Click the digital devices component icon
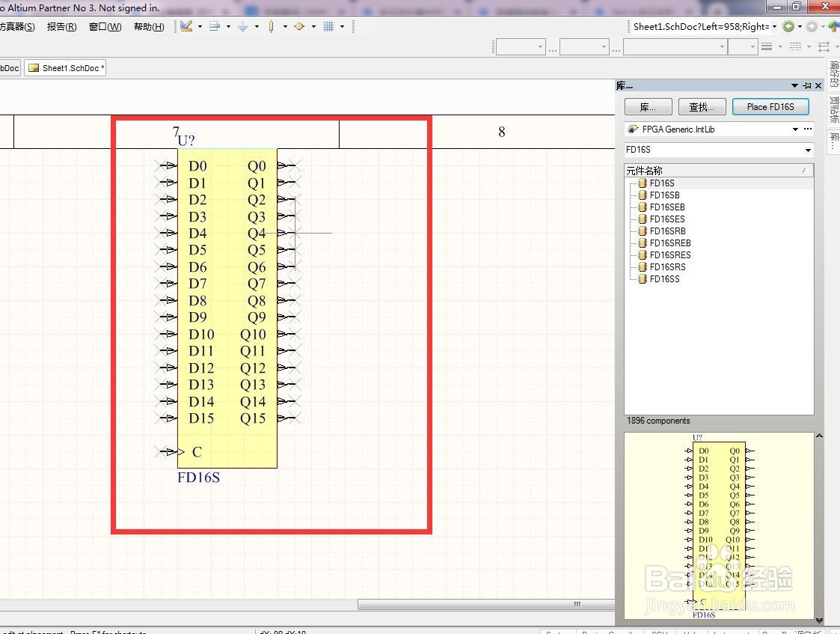The height and width of the screenshot is (634, 840). click(271, 26)
